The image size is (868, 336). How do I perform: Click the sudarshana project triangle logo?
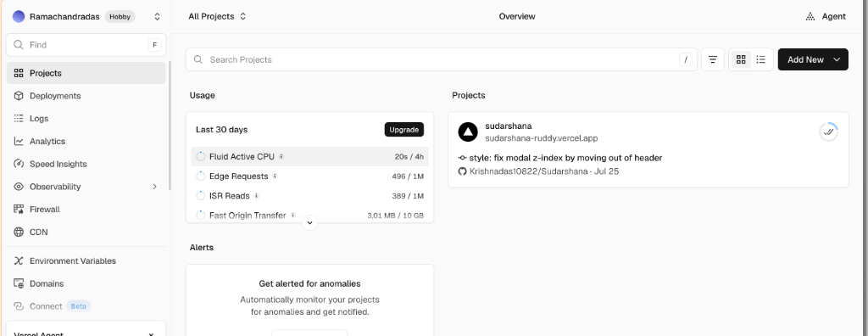pyautogui.click(x=468, y=132)
